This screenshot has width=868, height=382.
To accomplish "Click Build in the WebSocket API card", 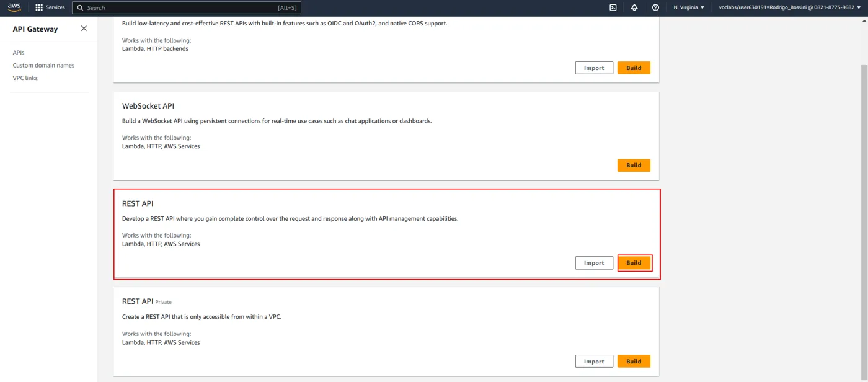I will tap(634, 165).
